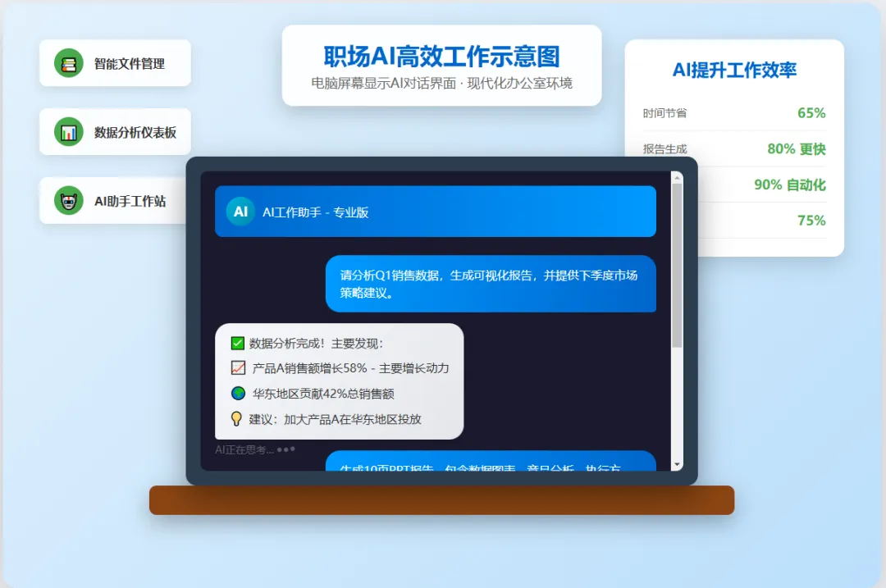886x588 pixels.
Task: Click the round AI avatar in chat header
Action: click(240, 212)
